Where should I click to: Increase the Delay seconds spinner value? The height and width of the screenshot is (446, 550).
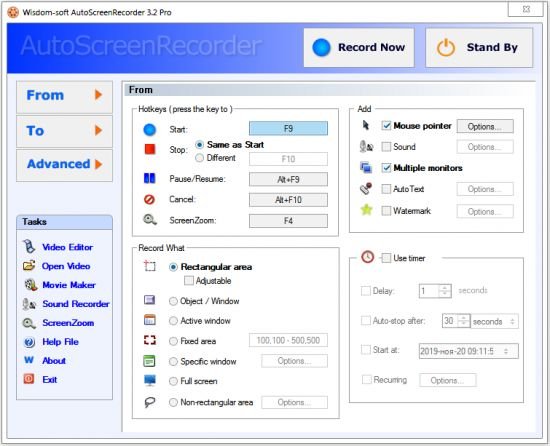[445, 288]
